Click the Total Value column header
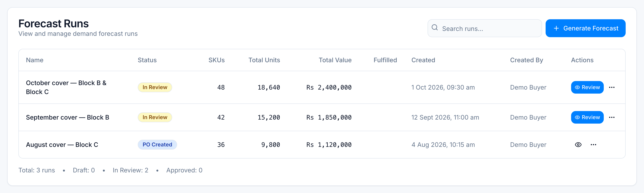The image size is (644, 193). tap(335, 60)
